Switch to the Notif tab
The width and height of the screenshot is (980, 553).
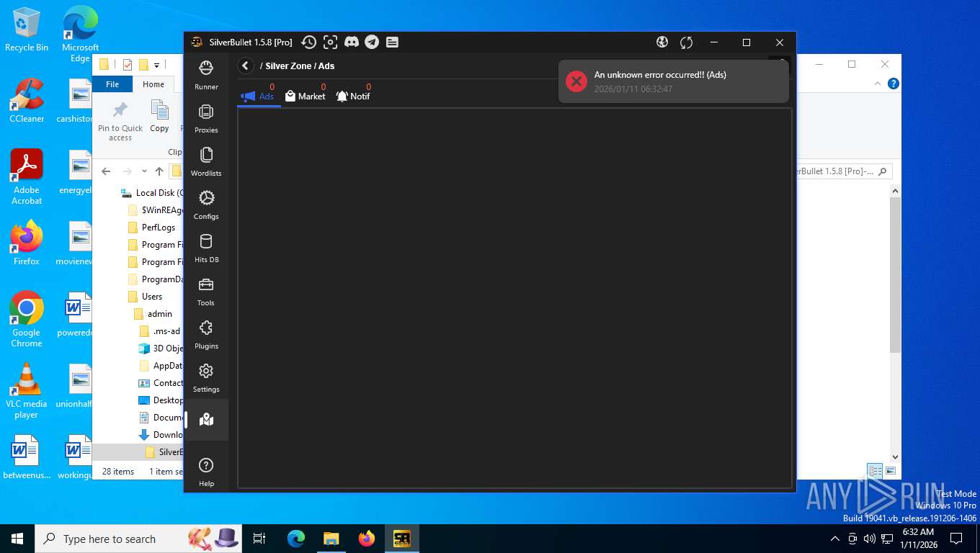[353, 95]
